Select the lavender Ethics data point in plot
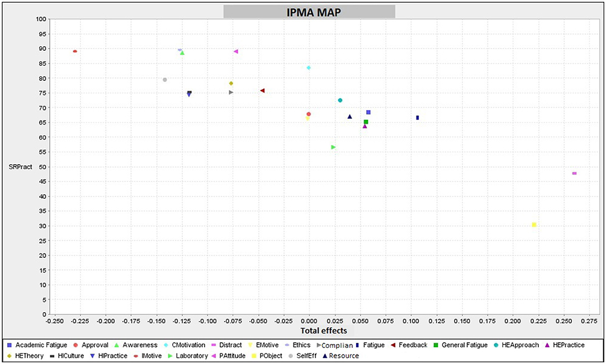This screenshot has width=606, height=364. pos(179,50)
